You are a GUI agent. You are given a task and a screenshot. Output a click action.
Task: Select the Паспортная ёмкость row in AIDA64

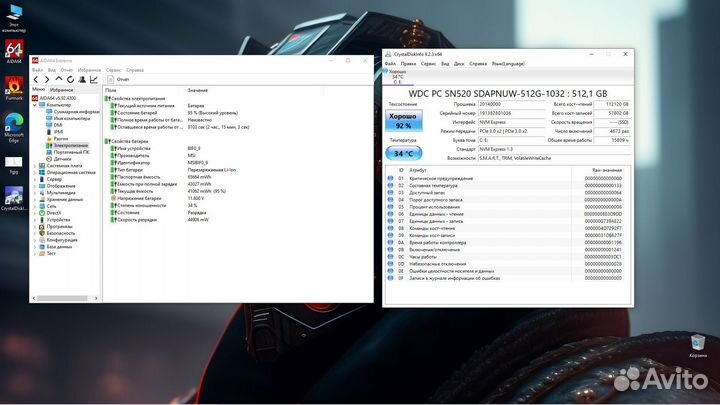click(216, 177)
